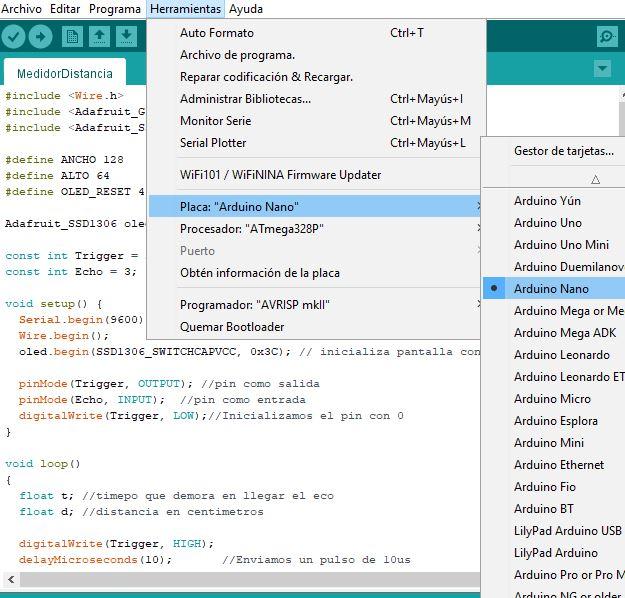Image resolution: width=625 pixels, height=598 pixels.
Task: Pick Arduino Micro from board list
Action: tap(554, 399)
